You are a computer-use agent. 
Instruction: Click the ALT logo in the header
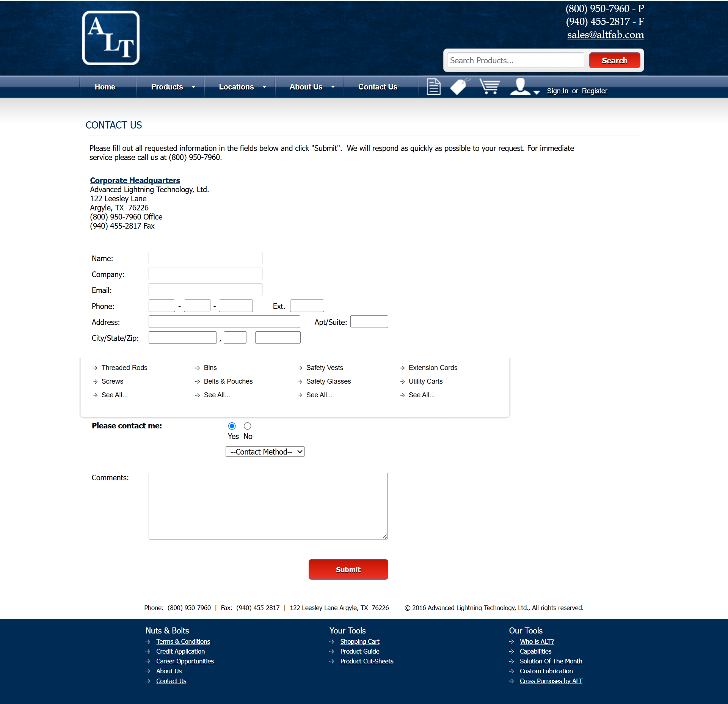pyautogui.click(x=111, y=38)
